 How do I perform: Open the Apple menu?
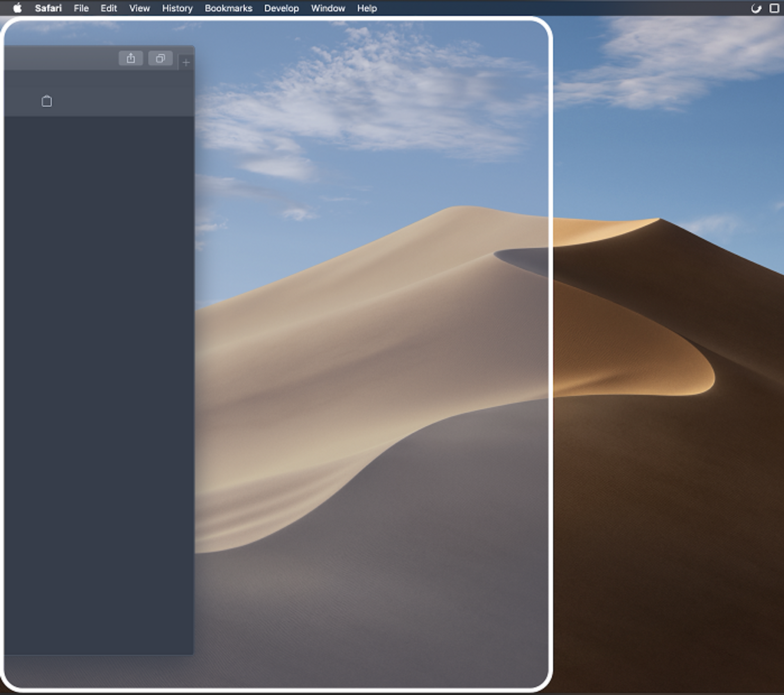tap(18, 8)
